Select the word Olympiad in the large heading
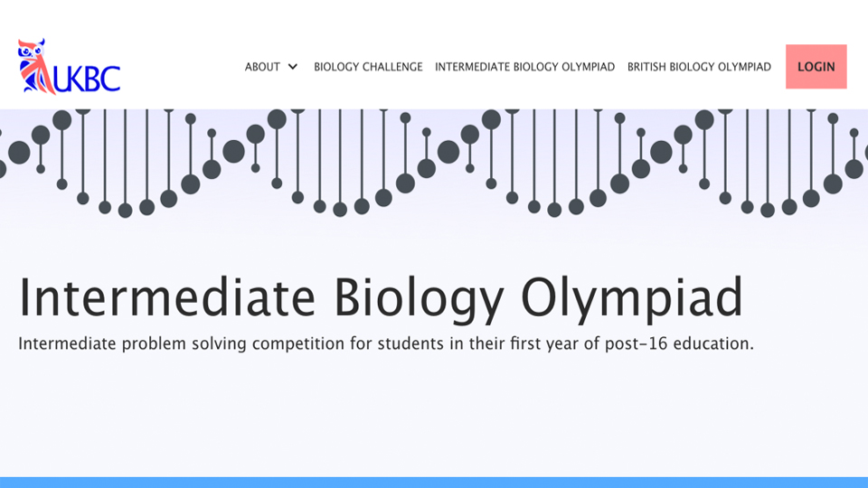 point(632,299)
